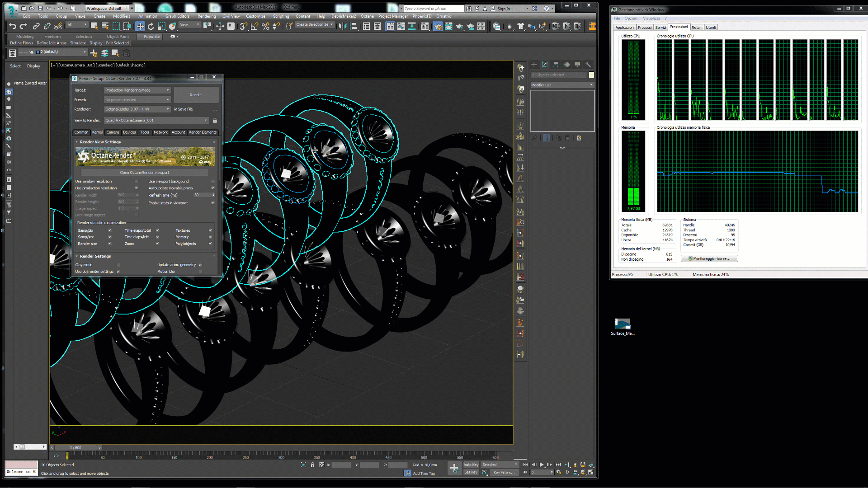Click the Rotate tool icon
This screenshot has width=868, height=488.
coord(151,27)
